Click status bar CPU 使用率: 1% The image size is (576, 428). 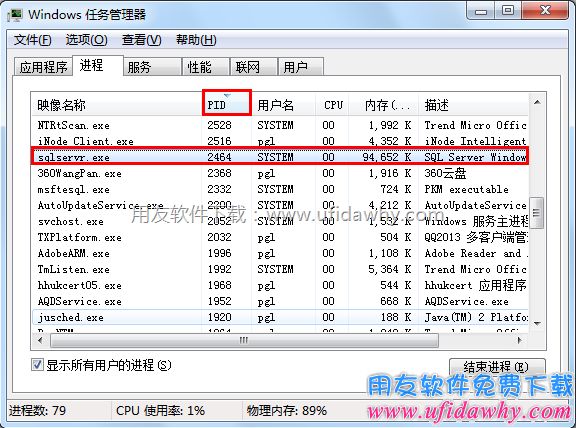[x=160, y=410]
